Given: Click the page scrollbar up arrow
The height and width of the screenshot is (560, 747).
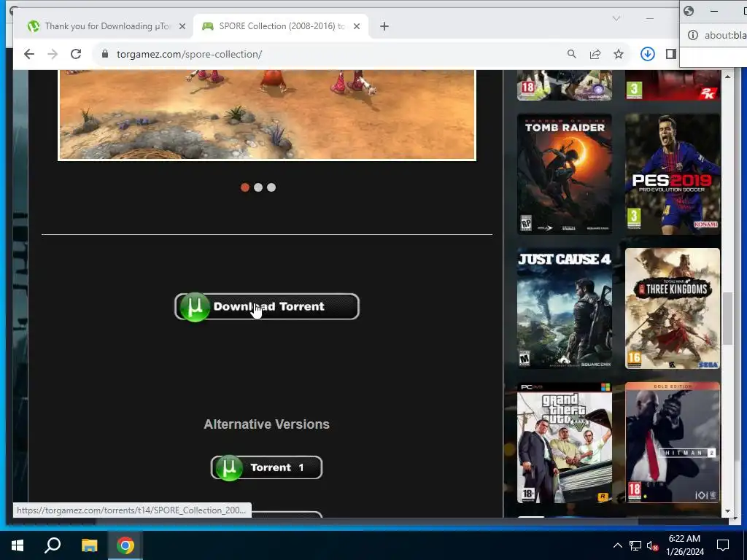Looking at the screenshot, I should (727, 76).
